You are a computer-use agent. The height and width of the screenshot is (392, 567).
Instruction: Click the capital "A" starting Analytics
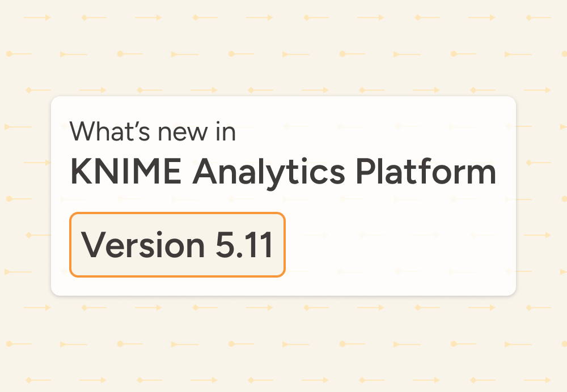click(x=205, y=172)
